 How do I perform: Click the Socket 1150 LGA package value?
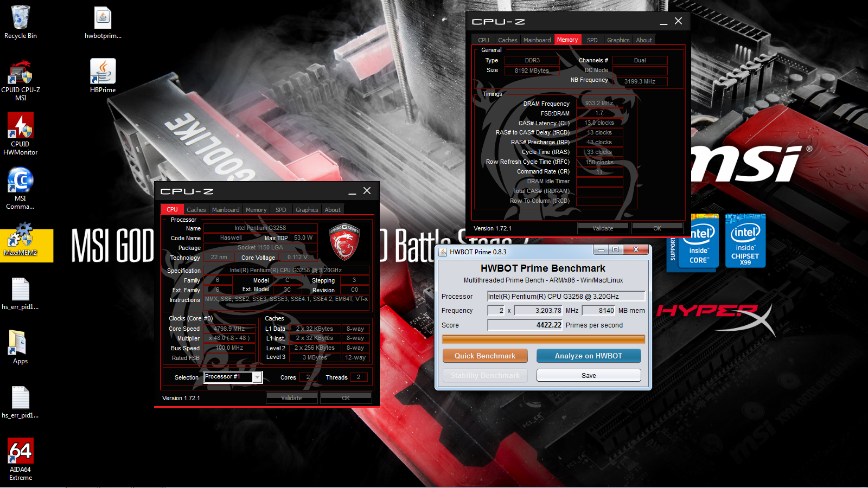[x=260, y=247]
